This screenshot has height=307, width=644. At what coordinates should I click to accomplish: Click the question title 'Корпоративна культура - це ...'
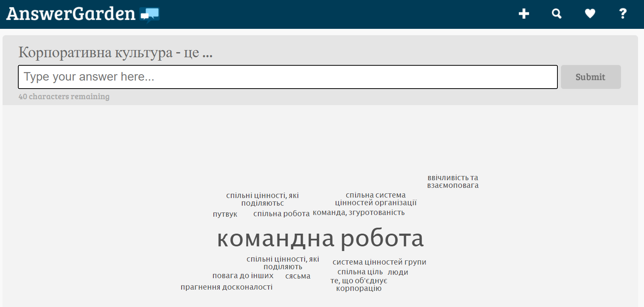[115, 52]
